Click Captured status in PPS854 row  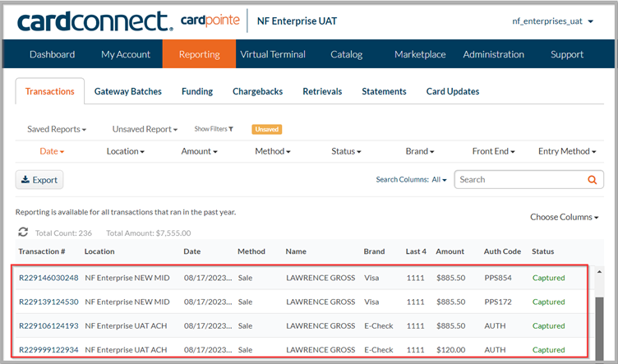tap(549, 278)
